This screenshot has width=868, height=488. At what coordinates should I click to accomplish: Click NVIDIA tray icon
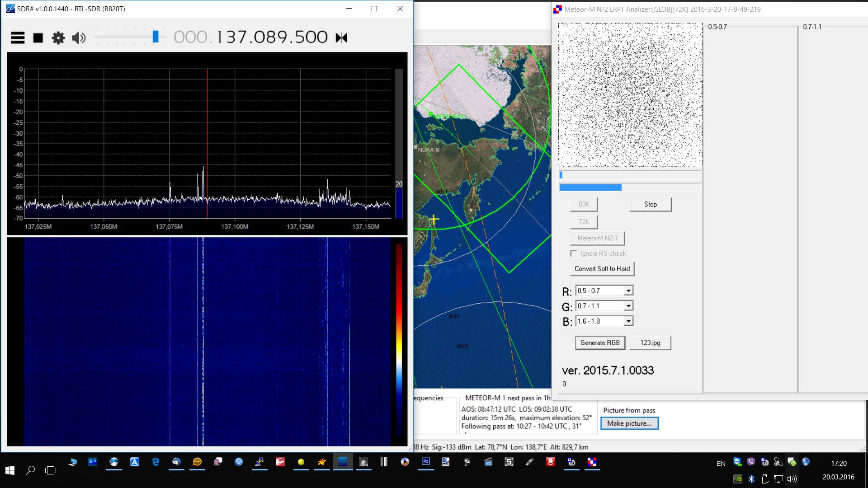[737, 479]
